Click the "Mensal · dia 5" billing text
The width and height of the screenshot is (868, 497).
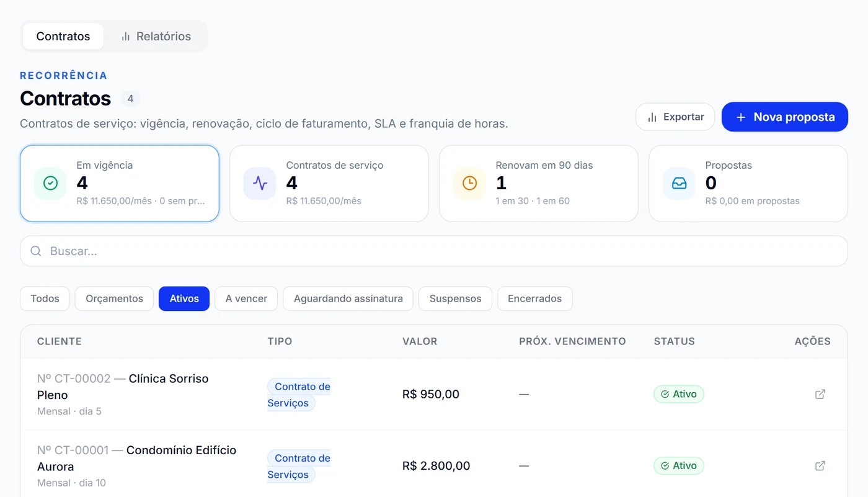point(69,411)
